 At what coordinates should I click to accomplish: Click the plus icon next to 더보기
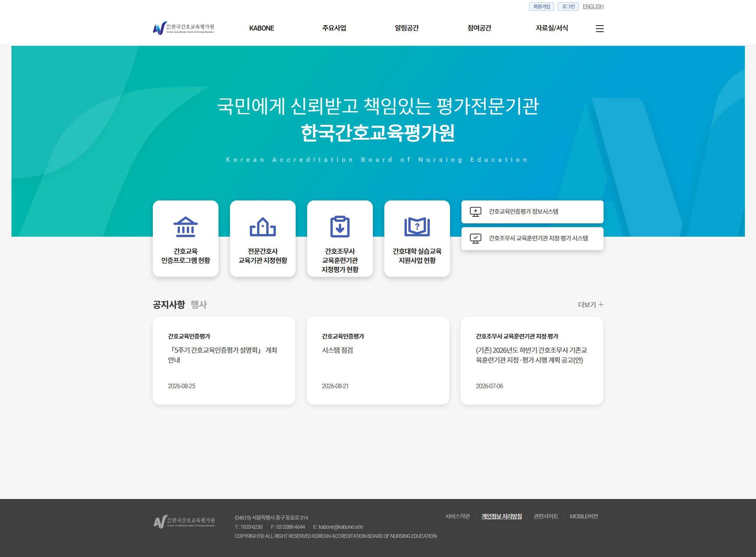pos(601,304)
